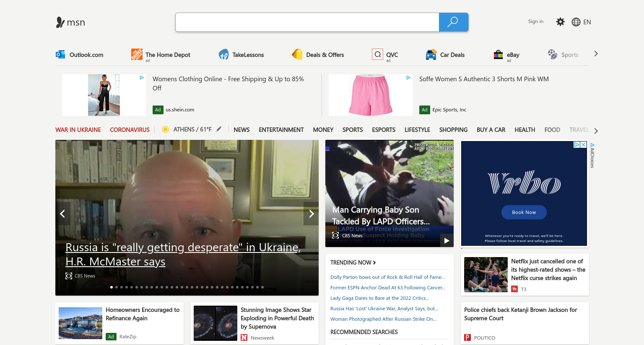Viewport: 644px width, 345px height.
Task: Click The Home Depot logo icon
Action: [x=137, y=54]
